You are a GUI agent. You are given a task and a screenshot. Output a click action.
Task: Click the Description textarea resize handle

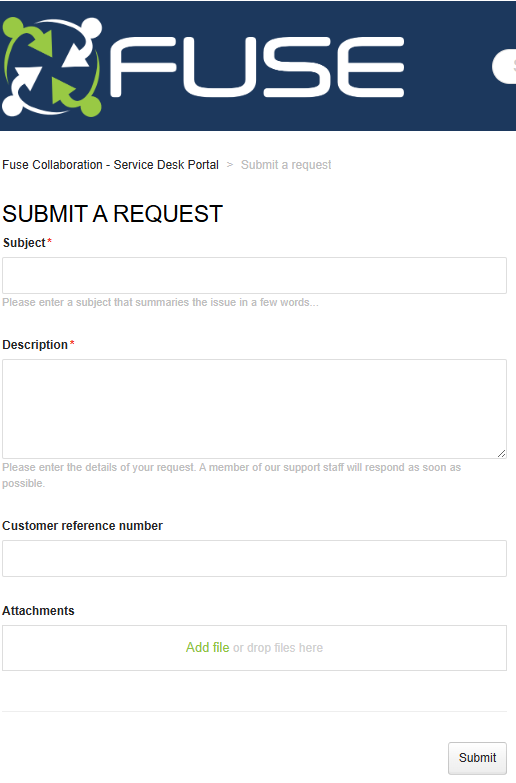pyautogui.click(x=502, y=453)
